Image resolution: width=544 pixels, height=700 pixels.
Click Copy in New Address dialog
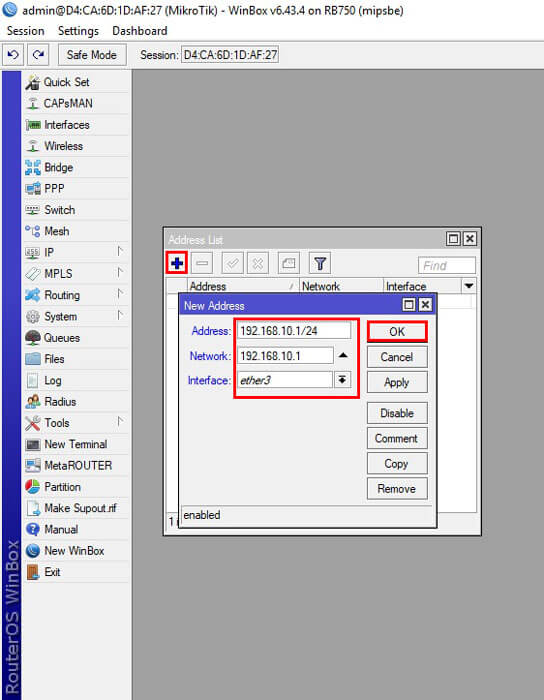(x=397, y=463)
